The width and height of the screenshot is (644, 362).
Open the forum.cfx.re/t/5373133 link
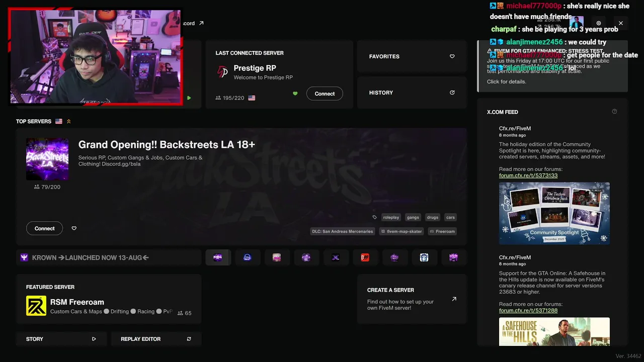(x=528, y=175)
